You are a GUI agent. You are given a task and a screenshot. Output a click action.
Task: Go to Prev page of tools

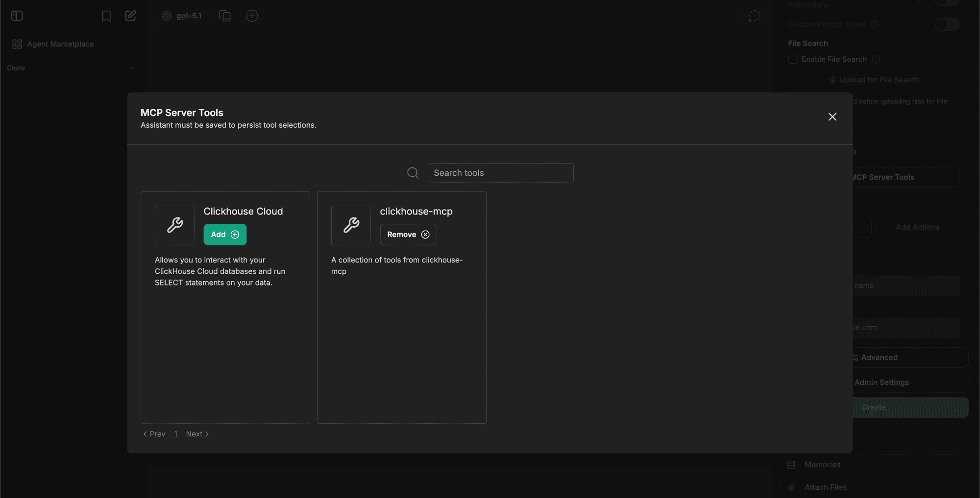point(154,434)
